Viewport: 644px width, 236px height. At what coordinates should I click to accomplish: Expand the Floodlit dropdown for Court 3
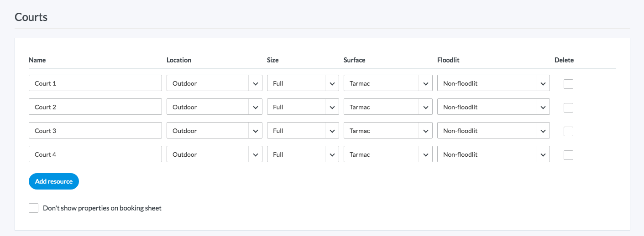pyautogui.click(x=493, y=131)
